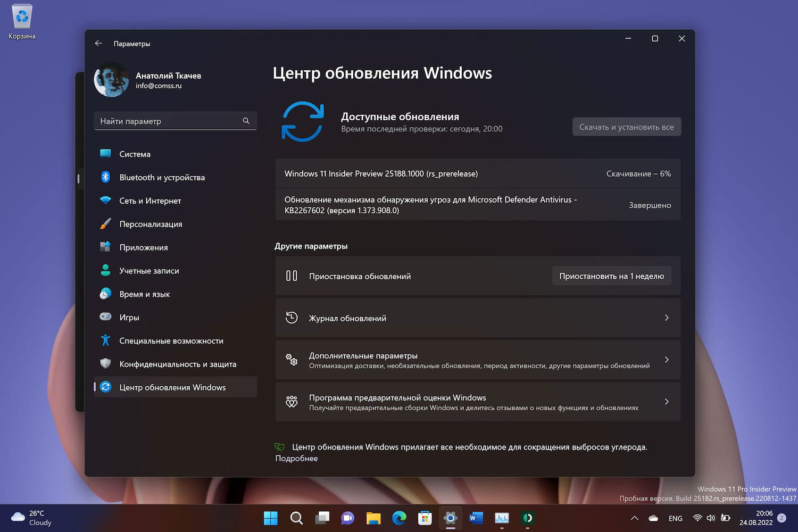Click the blue update refresh icon

[x=302, y=122]
